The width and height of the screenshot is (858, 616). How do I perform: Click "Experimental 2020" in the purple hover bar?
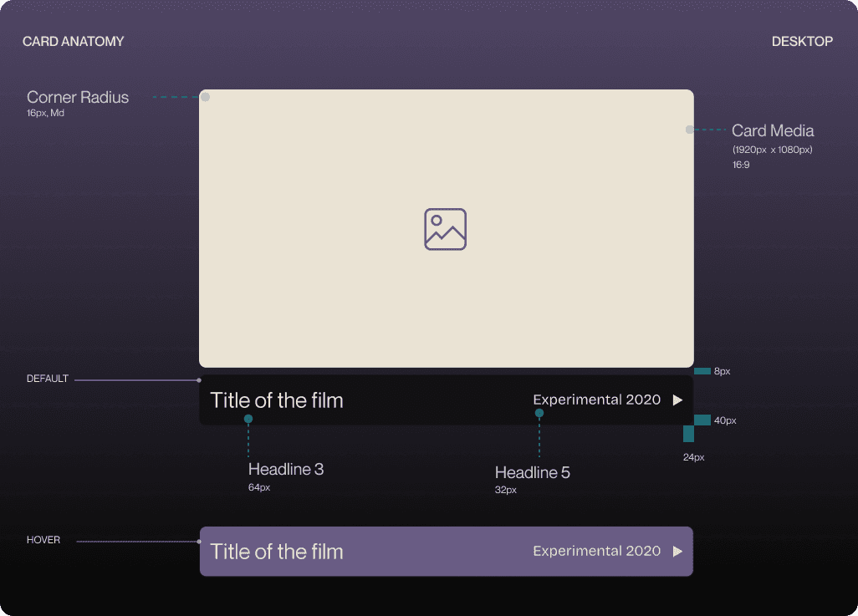pos(597,551)
